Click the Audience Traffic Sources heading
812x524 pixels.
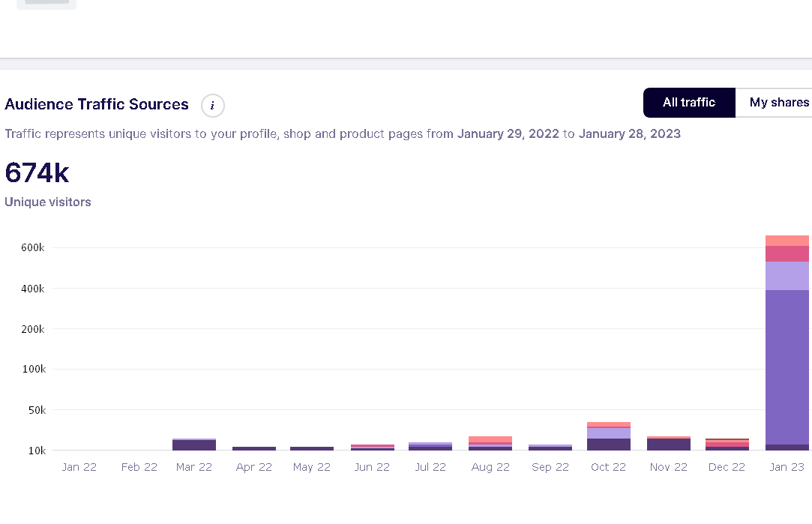[x=96, y=104]
